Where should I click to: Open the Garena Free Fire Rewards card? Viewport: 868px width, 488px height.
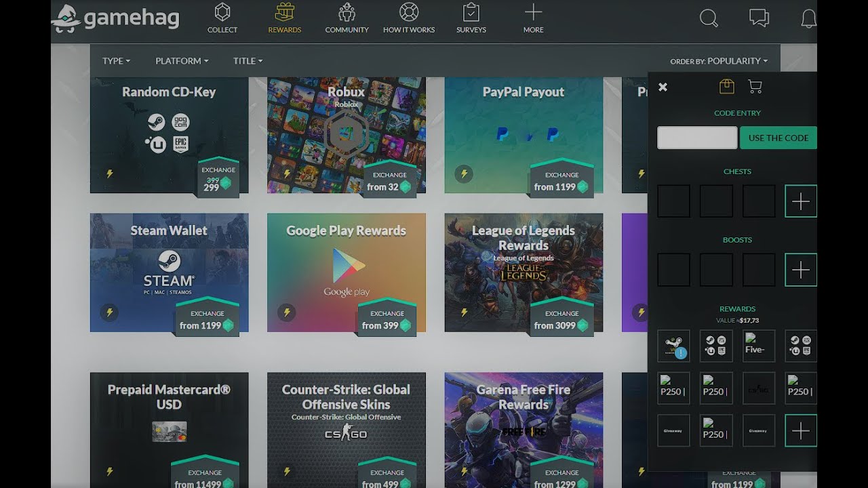pyautogui.click(x=524, y=430)
